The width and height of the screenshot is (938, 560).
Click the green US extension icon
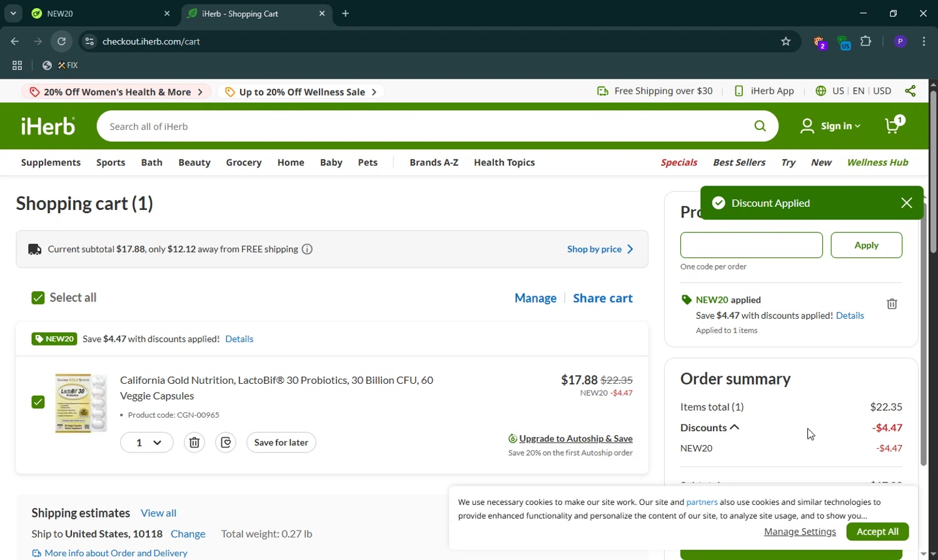(844, 42)
